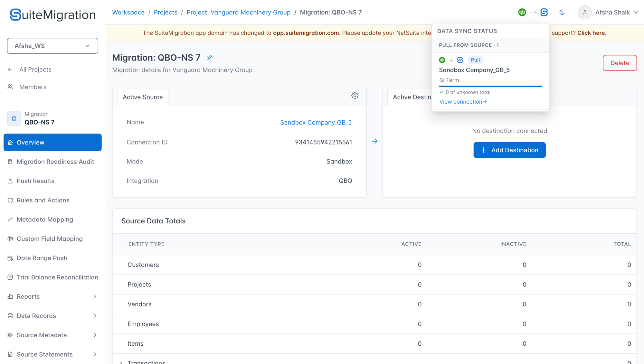Select the Active Source tab
The width and height of the screenshot is (644, 364).
click(143, 97)
